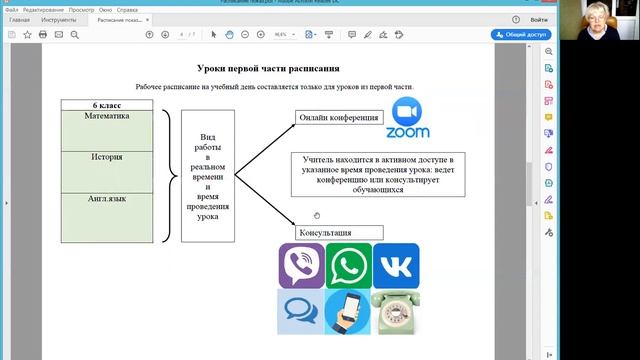Open the page fit options dropdown
Viewport: 640px width, 360px height.
click(x=311, y=35)
